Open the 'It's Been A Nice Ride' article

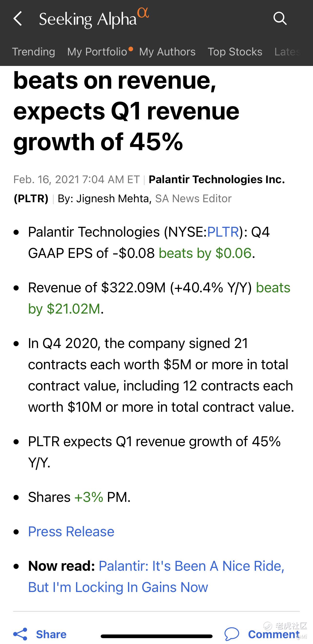click(156, 577)
